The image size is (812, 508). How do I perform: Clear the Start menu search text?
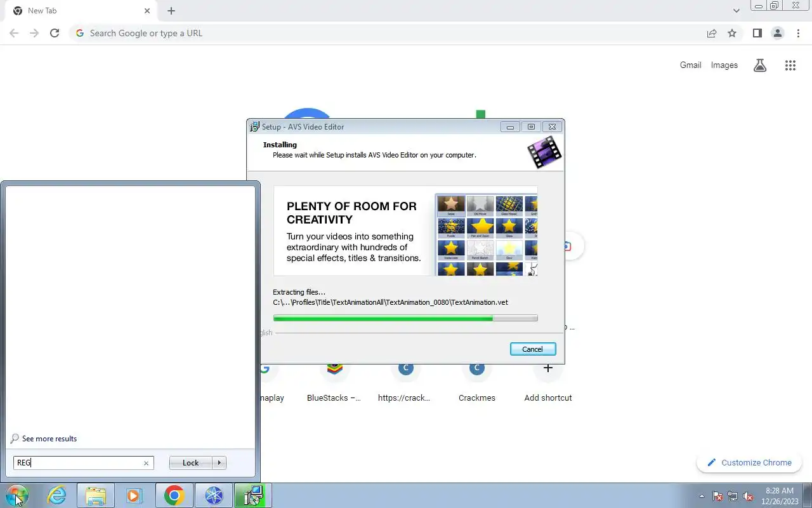(146, 463)
